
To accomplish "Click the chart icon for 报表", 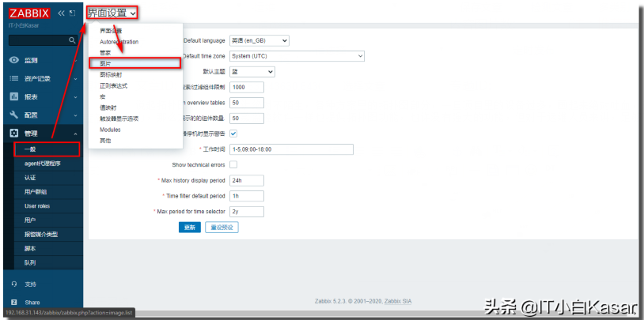I will 14,97.
